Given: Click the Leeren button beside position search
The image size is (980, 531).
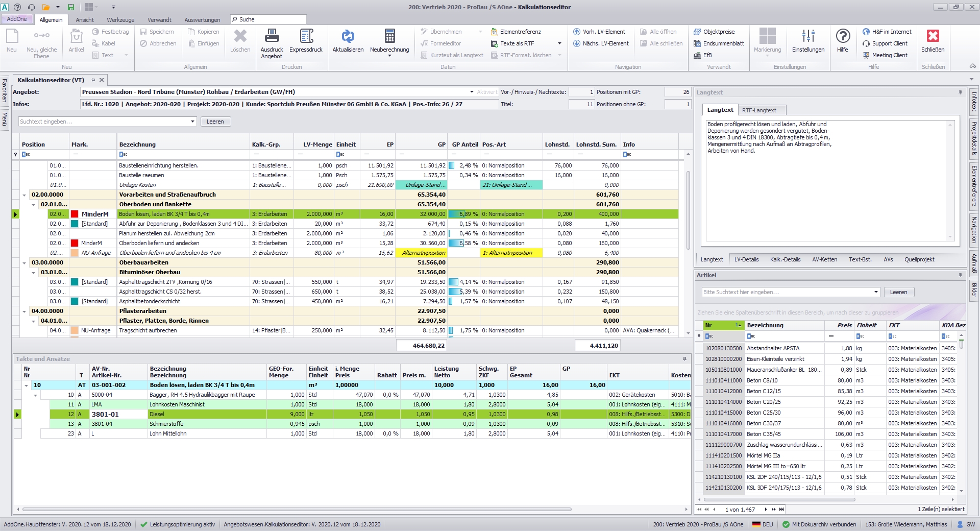Looking at the screenshot, I should point(215,122).
